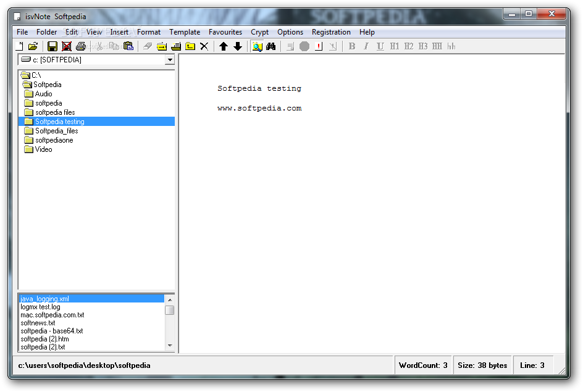
Task: Click the New note icon
Action: [x=19, y=46]
